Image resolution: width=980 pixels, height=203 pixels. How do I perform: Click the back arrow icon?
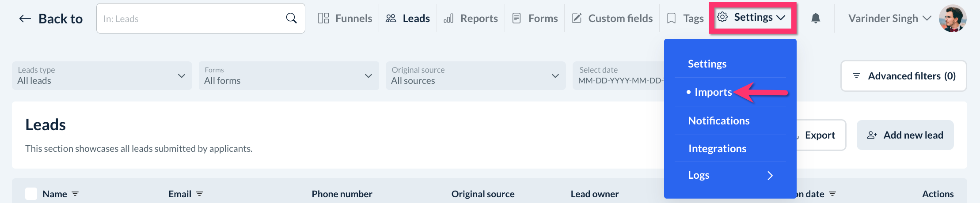point(25,19)
